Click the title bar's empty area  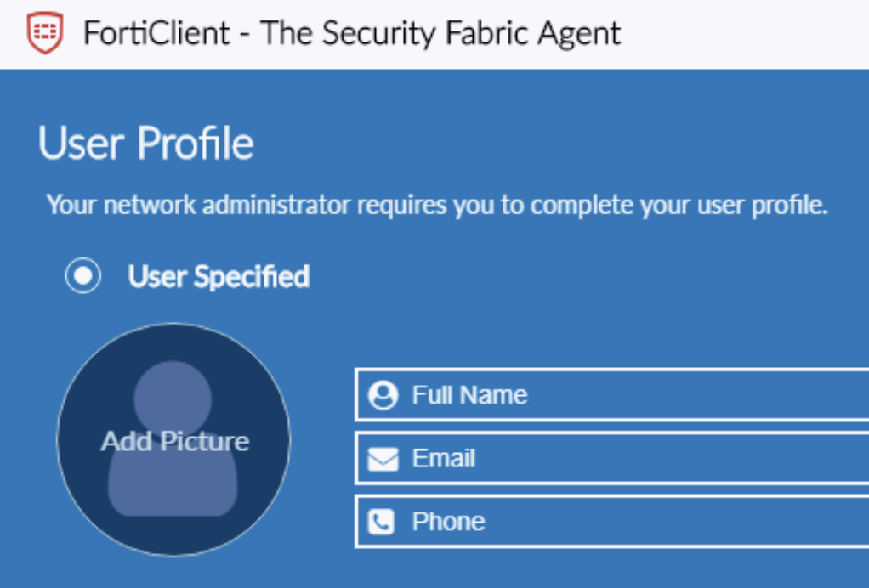click(x=748, y=34)
